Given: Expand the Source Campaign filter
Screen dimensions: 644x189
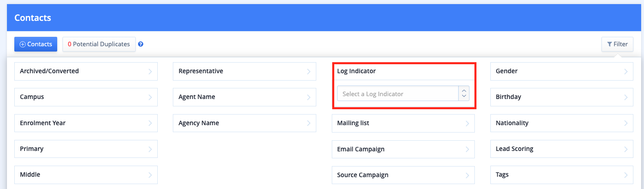Looking at the screenshot, I should pos(403,175).
